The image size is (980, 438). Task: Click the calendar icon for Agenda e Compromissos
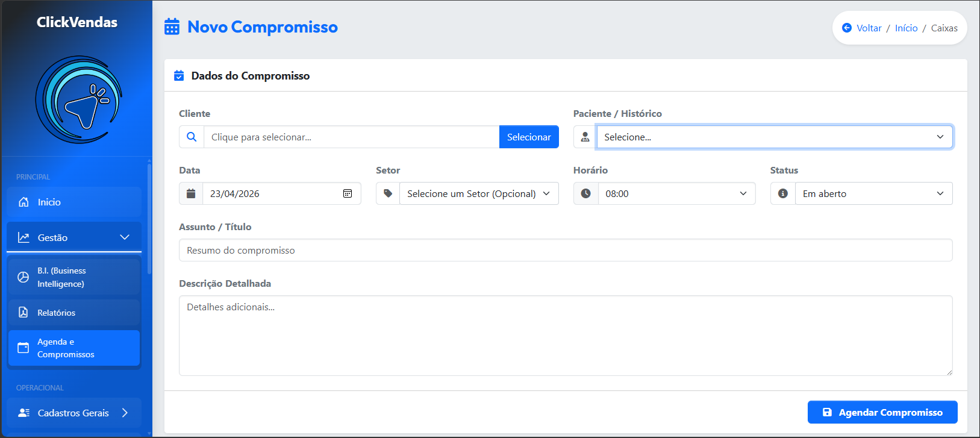23,348
